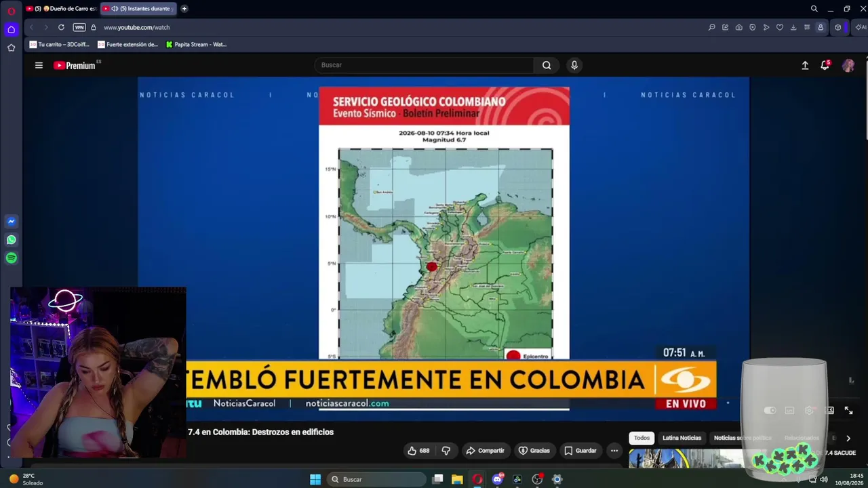Screen dimensions: 868x488
Task: Go to YouTube Premium home logo
Action: click(75, 65)
